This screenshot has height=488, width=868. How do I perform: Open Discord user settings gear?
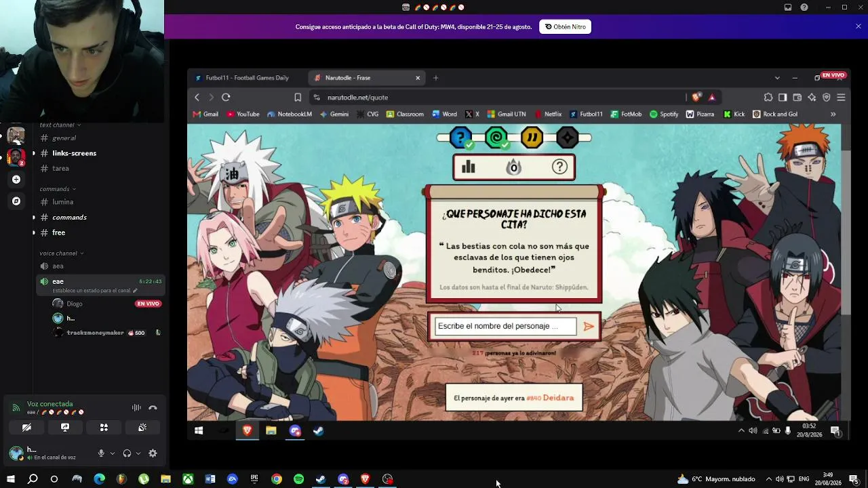(153, 453)
